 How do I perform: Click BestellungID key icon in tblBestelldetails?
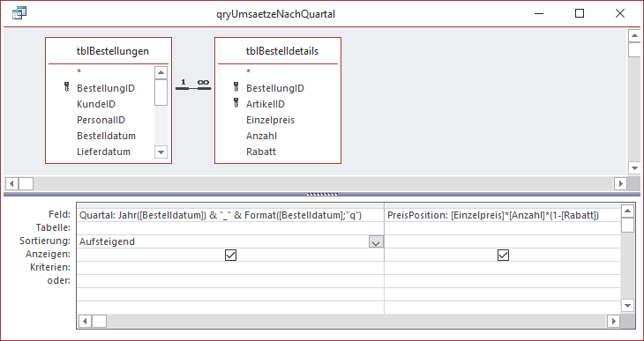click(236, 87)
